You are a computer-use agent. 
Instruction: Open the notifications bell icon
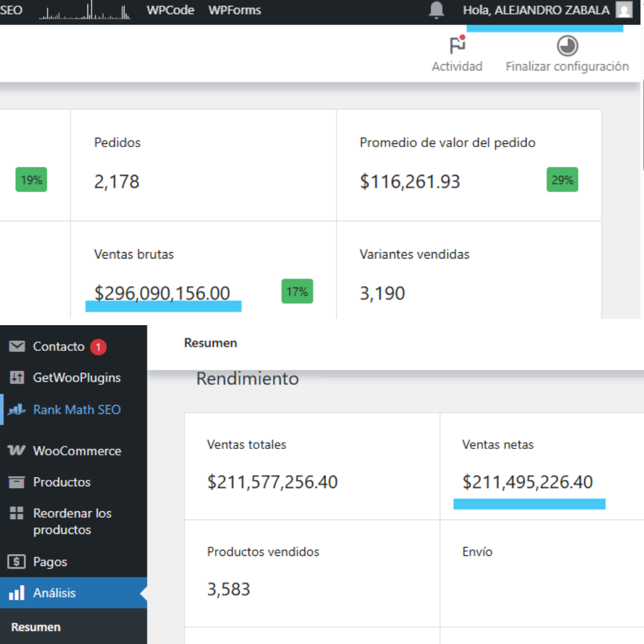coord(436,10)
